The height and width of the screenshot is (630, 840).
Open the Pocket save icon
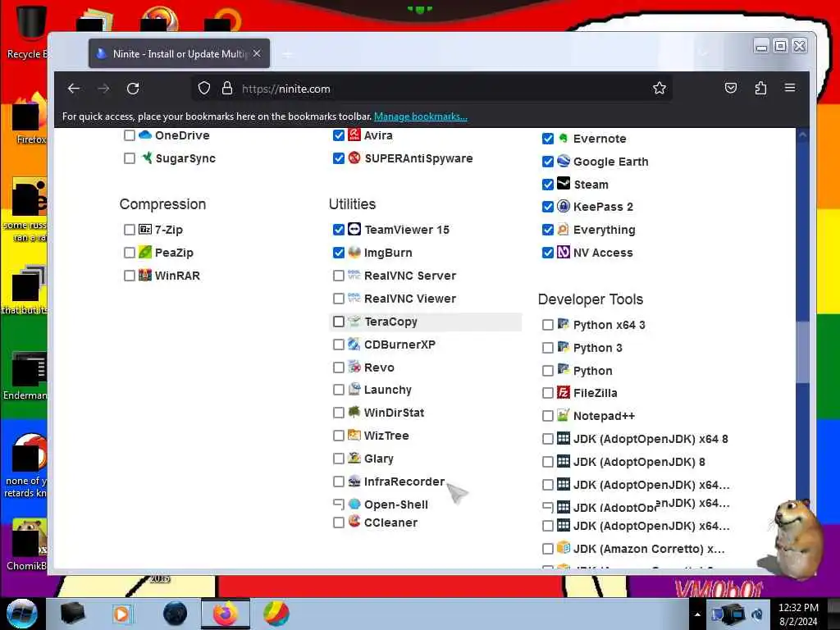[731, 88]
